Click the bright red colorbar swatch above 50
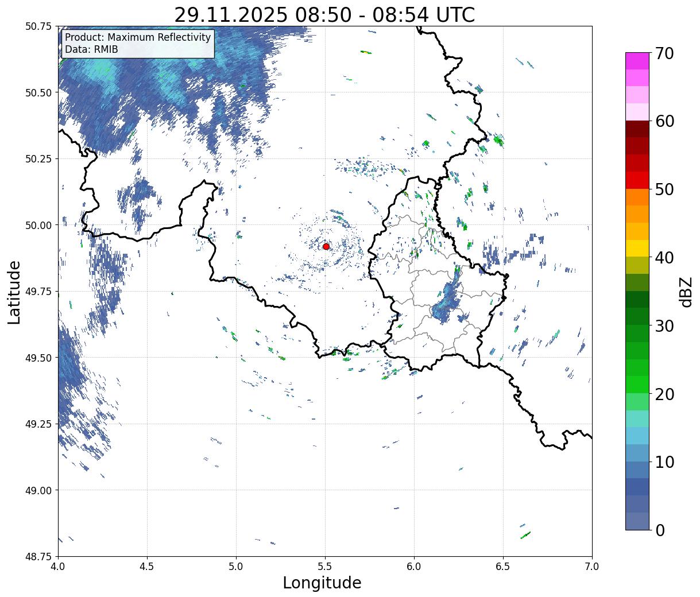 coord(637,180)
